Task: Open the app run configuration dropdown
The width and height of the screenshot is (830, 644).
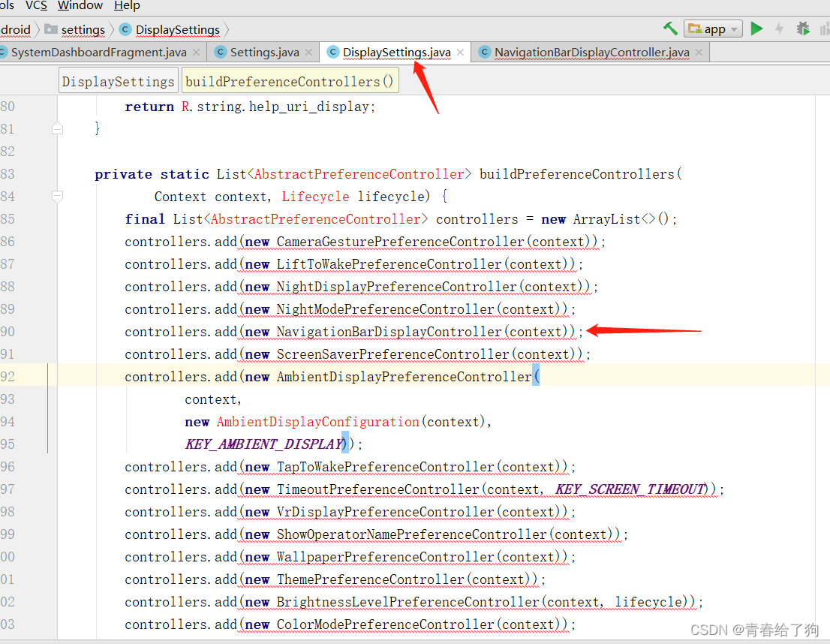Action: [x=713, y=29]
